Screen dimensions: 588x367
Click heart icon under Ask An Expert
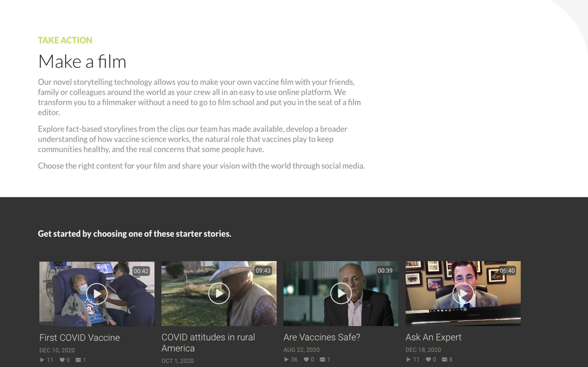pos(428,359)
